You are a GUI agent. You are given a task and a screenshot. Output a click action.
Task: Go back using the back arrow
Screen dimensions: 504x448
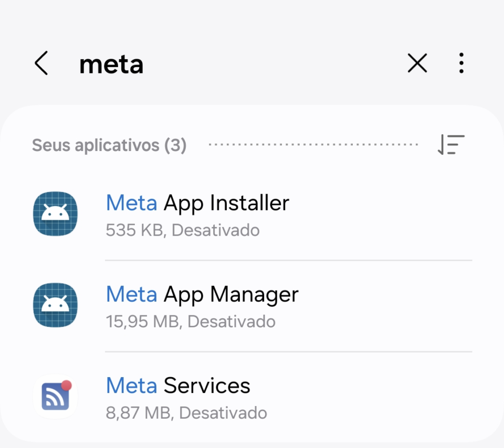coord(41,63)
